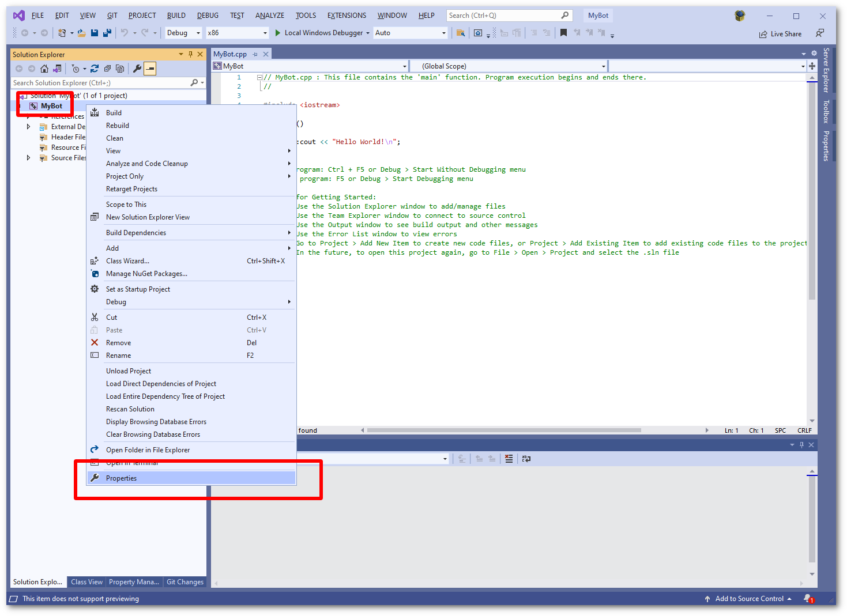Collapse All items in Solution Explorer
Screen dimensions: 847x616
point(107,68)
